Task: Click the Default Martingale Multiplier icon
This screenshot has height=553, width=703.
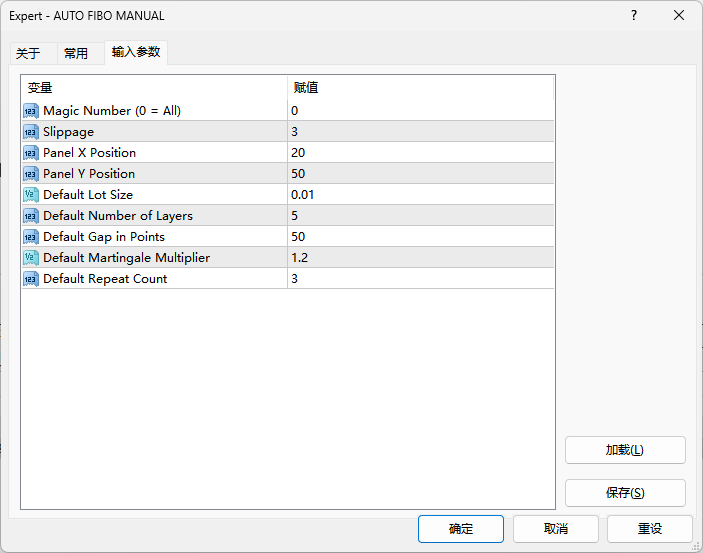Action: click(31, 258)
